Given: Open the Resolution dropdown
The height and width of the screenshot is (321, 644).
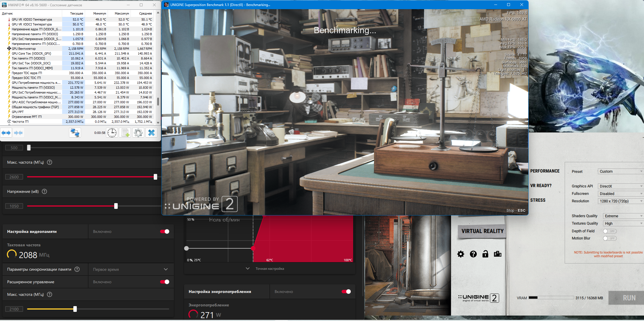Looking at the screenshot, I should click(x=621, y=201).
